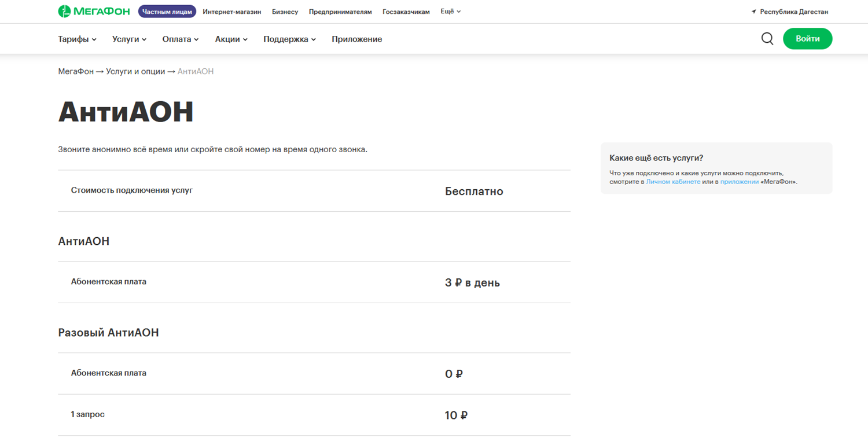
Task: Expand the Поддержка menu
Action: pyautogui.click(x=290, y=39)
